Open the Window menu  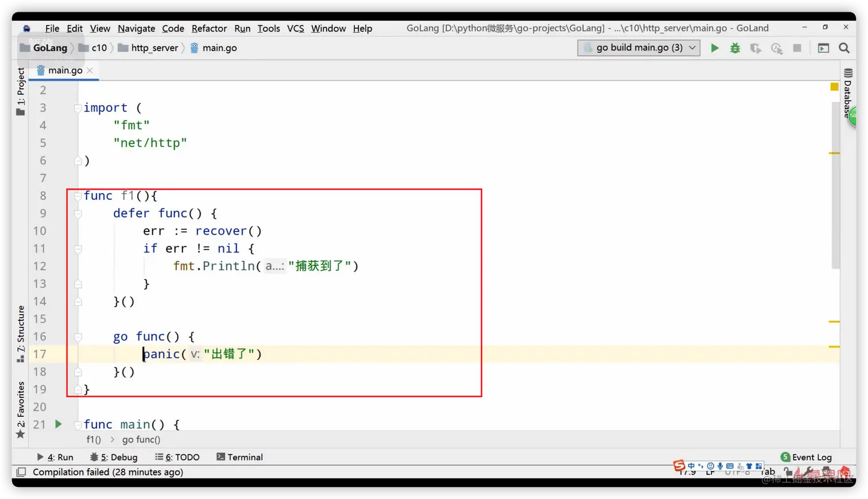[x=328, y=28]
